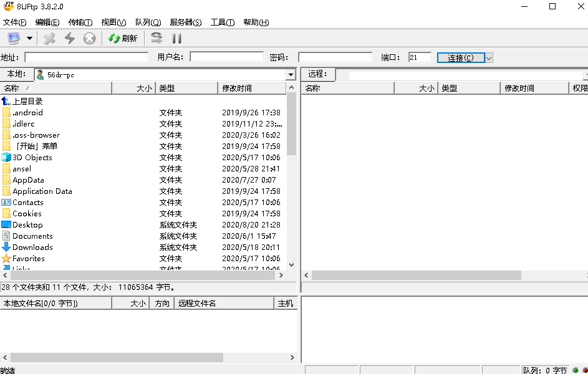Click the queue 远程文件名 column header
This screenshot has height=374, width=588.
[x=224, y=303]
